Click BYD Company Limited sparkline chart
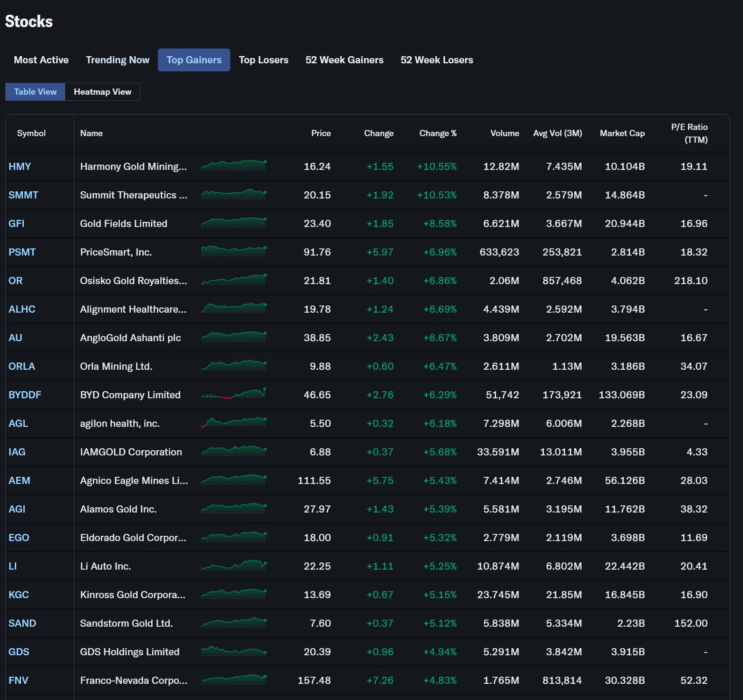743x700 pixels. pyautogui.click(x=234, y=394)
